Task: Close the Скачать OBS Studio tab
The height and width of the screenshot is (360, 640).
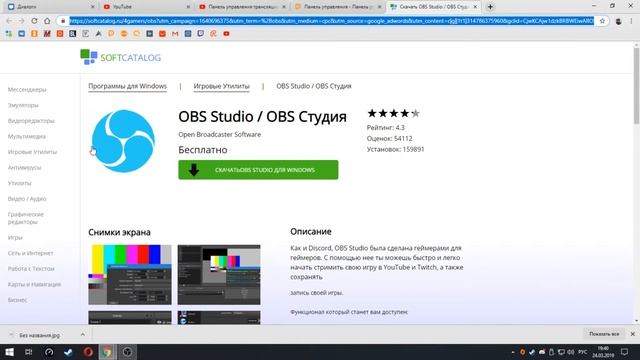Action: click(475, 7)
